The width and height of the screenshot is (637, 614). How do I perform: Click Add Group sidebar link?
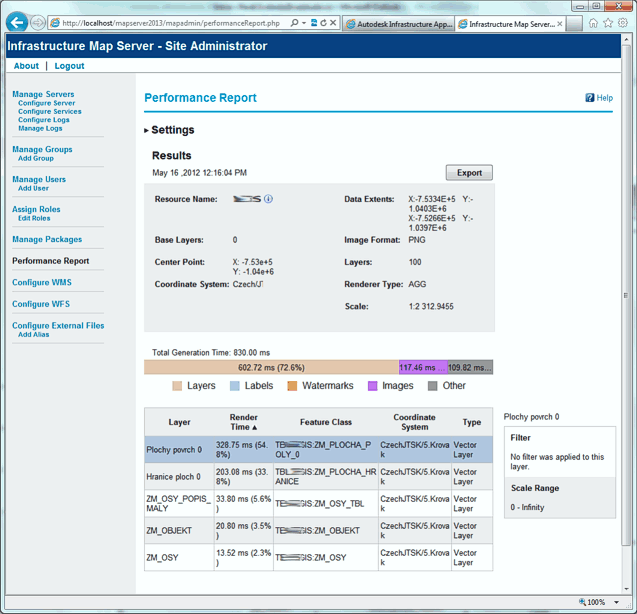[36, 158]
